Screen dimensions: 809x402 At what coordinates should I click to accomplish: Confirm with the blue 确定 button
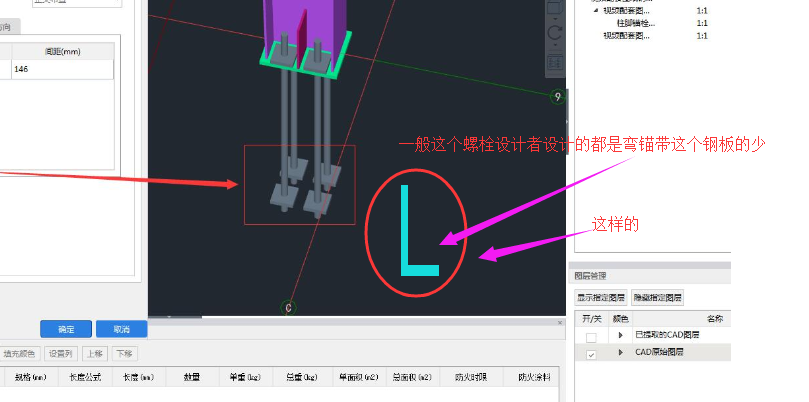tap(66, 329)
